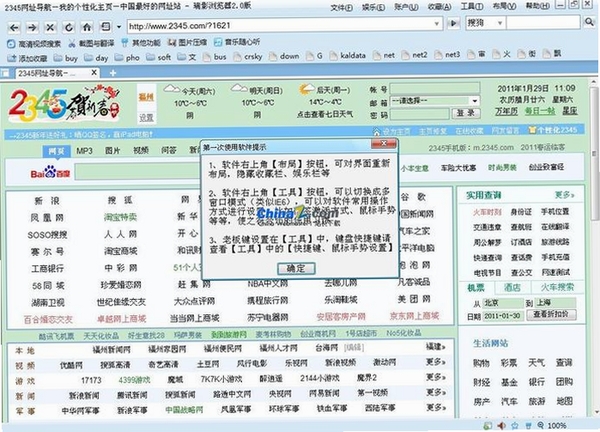600x432 pixels.
Task: Click the 设置 weather settings link
Action: coord(146,117)
